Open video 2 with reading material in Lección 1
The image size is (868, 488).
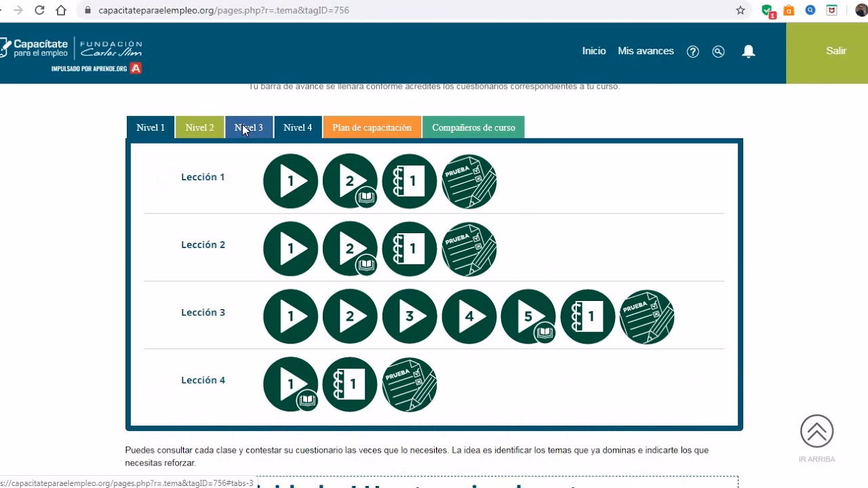pyautogui.click(x=350, y=181)
